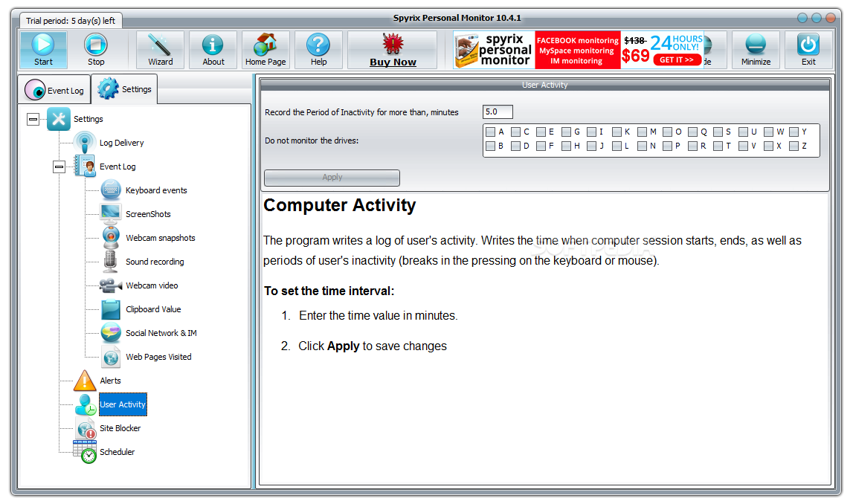Image resolution: width=853 pixels, height=504 pixels.
Task: Click GET IT button in ad banner
Action: 677,59
